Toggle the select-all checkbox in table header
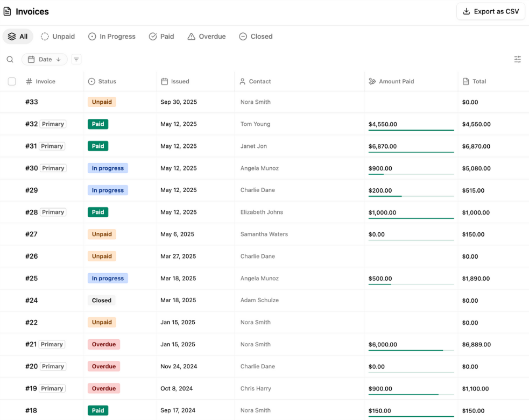 12,81
